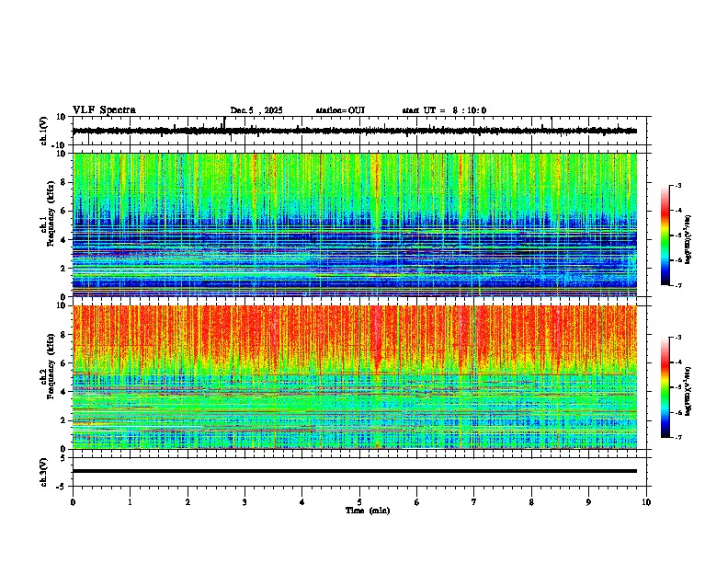Click the "-3" tick on ch.1 colorbar
This screenshot has width=728, height=563.
pos(678,186)
